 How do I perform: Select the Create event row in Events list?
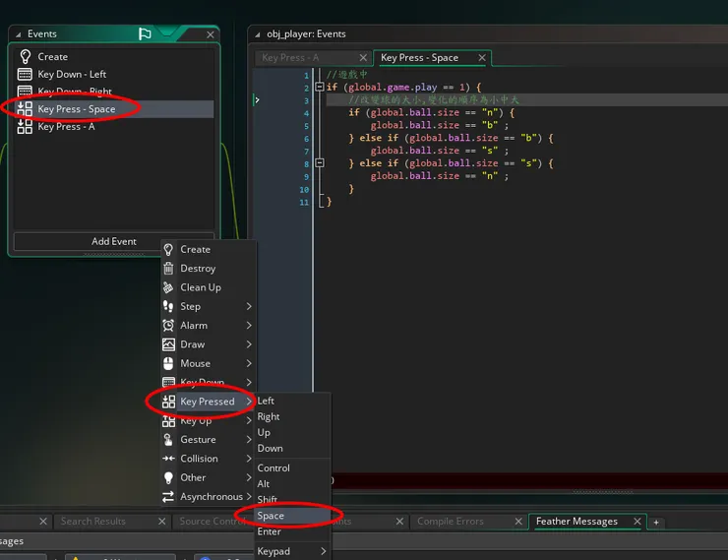click(114, 57)
